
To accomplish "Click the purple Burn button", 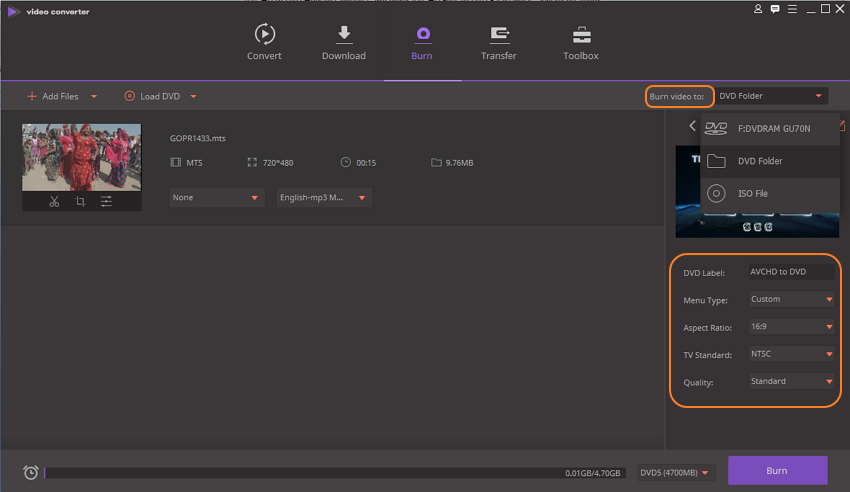I will click(x=777, y=471).
